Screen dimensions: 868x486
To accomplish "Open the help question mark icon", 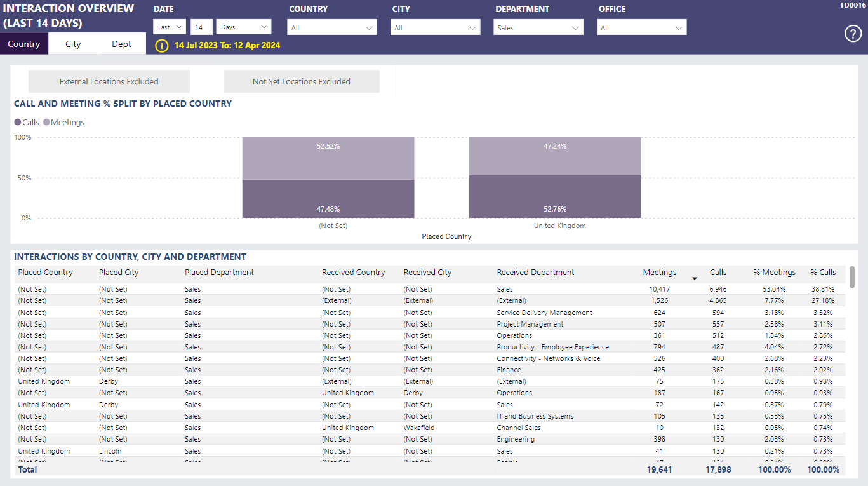I will click(853, 34).
